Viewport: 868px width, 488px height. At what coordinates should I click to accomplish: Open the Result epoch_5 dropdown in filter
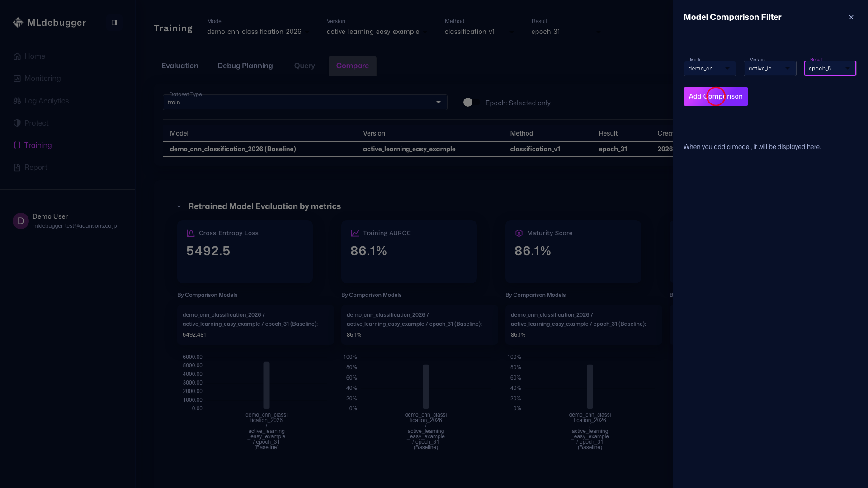830,69
